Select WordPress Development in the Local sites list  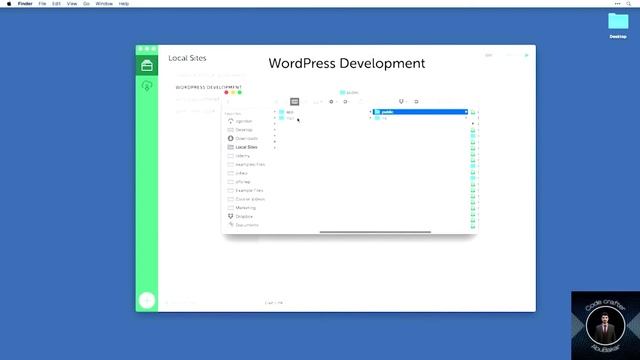[x=209, y=87]
